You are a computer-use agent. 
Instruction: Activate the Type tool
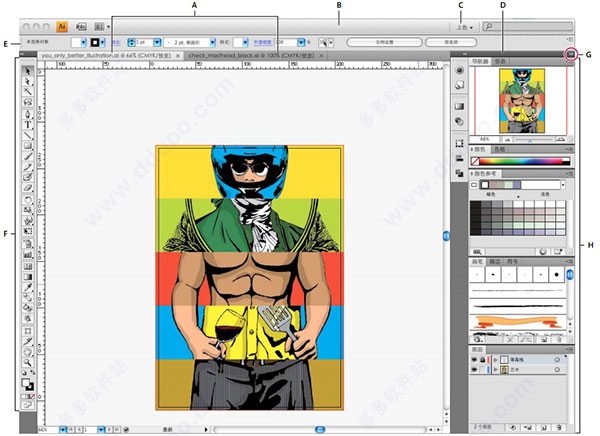click(28, 125)
